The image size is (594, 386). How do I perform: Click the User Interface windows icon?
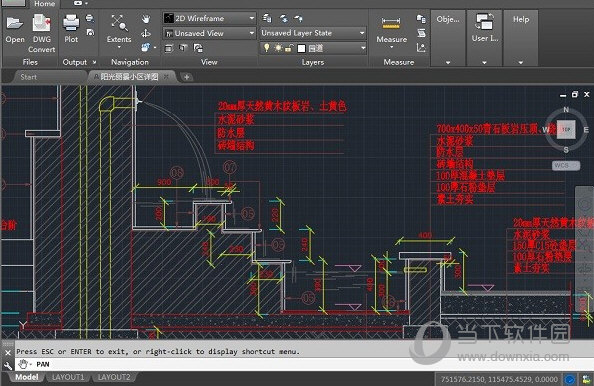point(485,22)
